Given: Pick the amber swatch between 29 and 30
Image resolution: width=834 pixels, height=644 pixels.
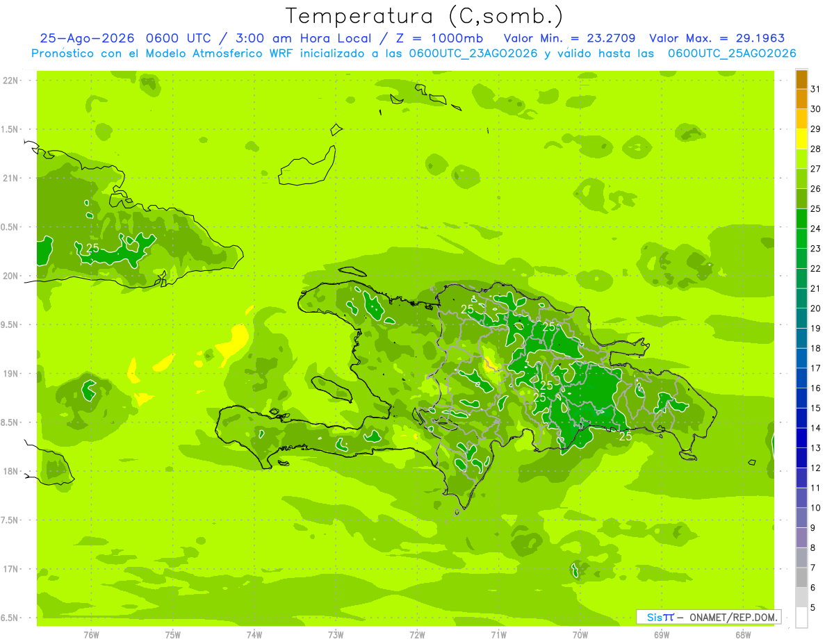Looking at the screenshot, I should coord(801,119).
